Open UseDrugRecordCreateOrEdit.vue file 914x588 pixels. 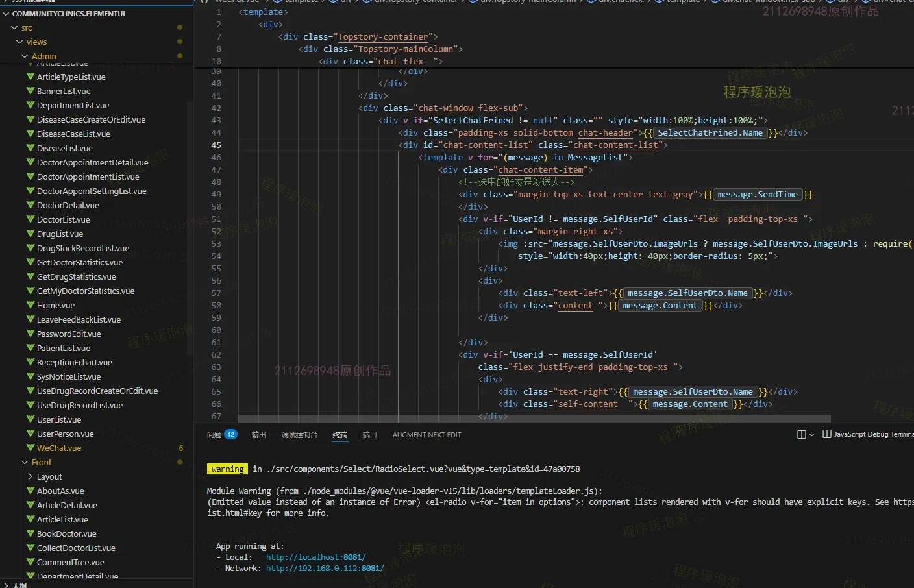click(97, 391)
